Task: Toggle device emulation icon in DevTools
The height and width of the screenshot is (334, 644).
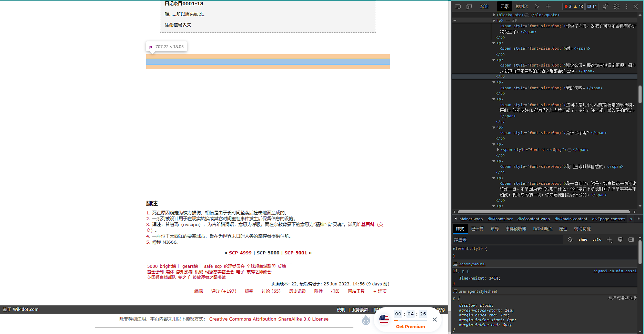Action: pos(469,7)
